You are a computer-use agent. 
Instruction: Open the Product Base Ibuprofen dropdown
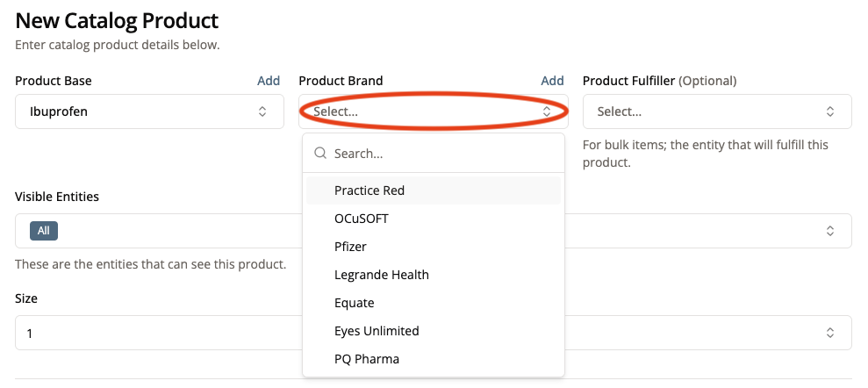(x=149, y=111)
